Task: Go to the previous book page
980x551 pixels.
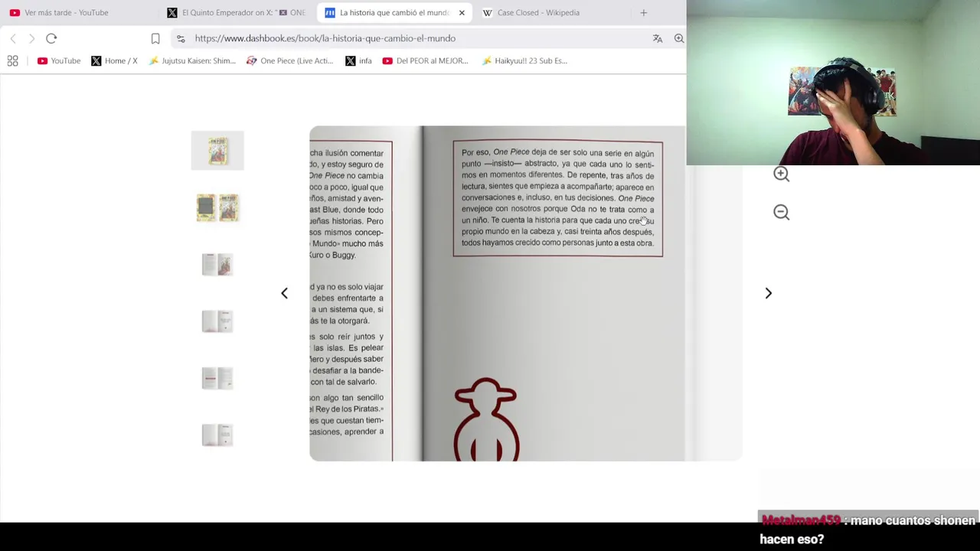Action: (284, 293)
